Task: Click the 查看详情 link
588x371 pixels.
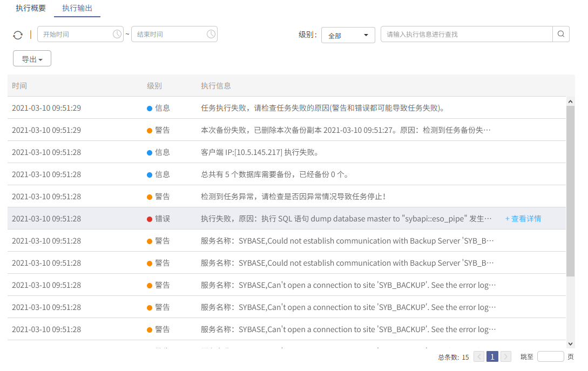Action: tap(523, 219)
